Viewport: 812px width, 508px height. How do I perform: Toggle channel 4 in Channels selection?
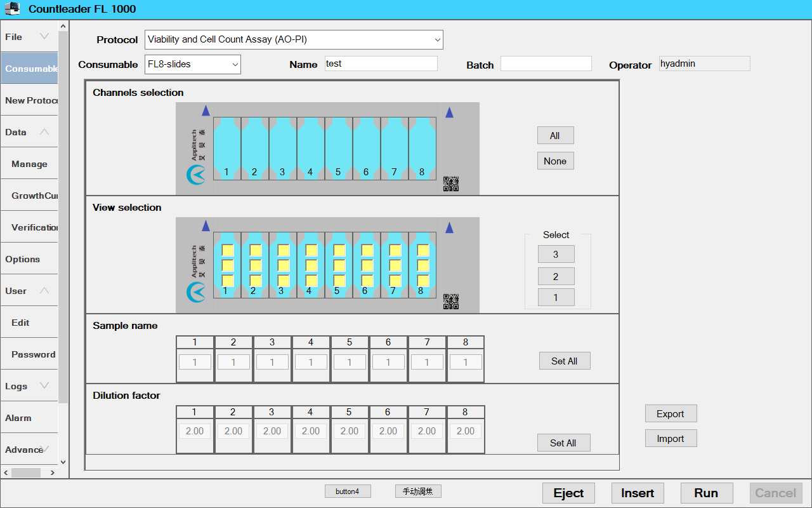[x=310, y=148]
